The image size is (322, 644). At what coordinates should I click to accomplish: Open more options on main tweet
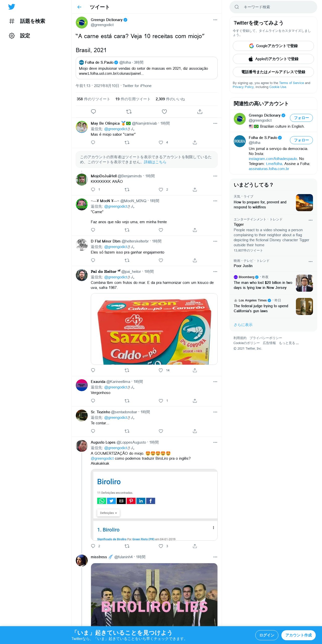pyautogui.click(x=215, y=20)
